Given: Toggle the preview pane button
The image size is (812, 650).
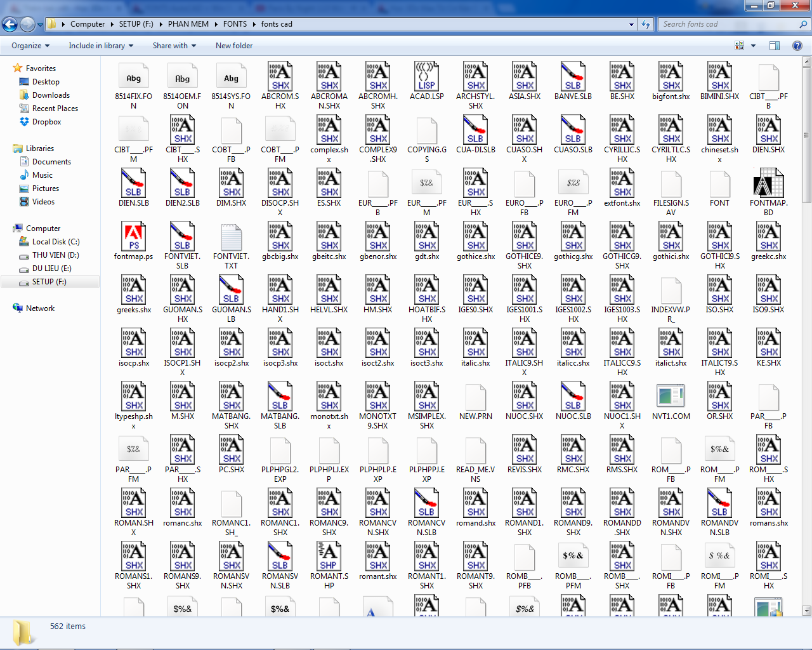Looking at the screenshot, I should tap(775, 46).
